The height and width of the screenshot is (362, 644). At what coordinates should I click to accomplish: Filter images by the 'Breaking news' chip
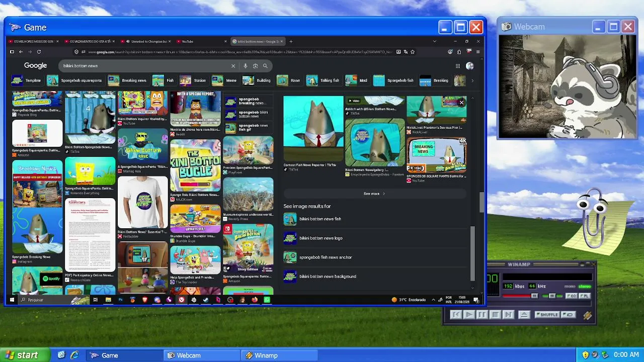pos(127,80)
